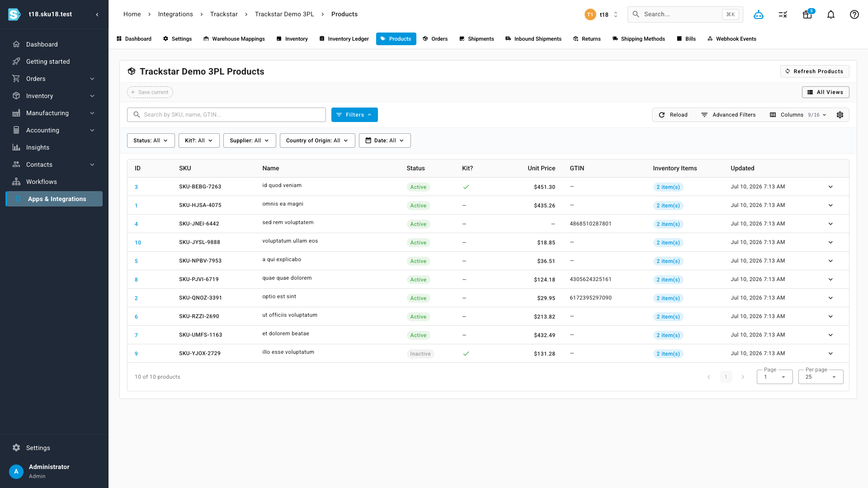Switch to the Dashboard integration tab

click(134, 39)
